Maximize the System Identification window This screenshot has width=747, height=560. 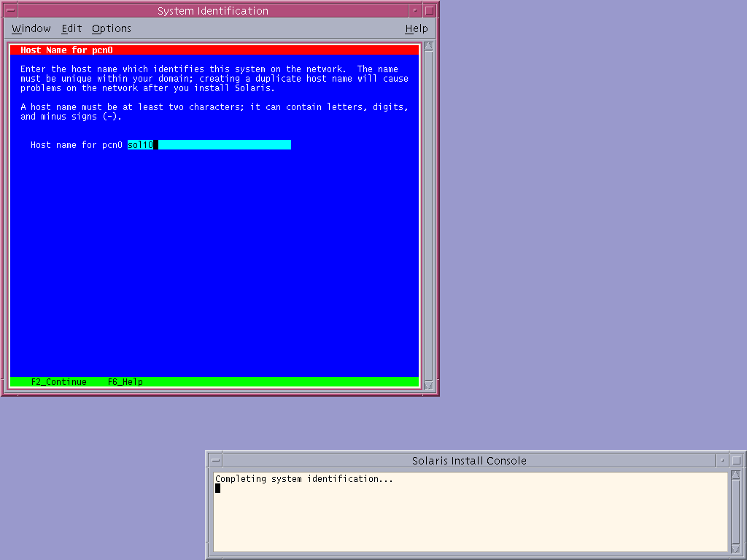point(429,10)
